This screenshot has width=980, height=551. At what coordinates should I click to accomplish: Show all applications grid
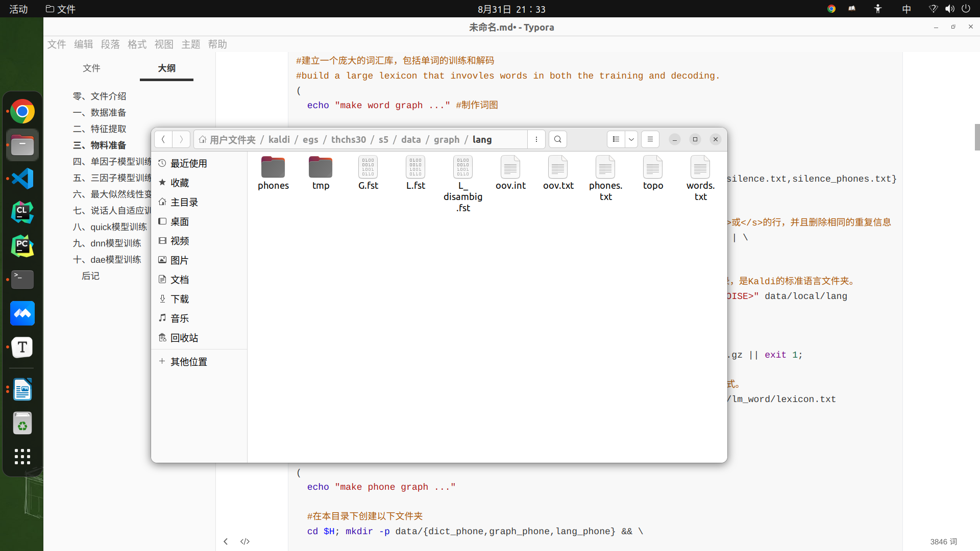(22, 457)
